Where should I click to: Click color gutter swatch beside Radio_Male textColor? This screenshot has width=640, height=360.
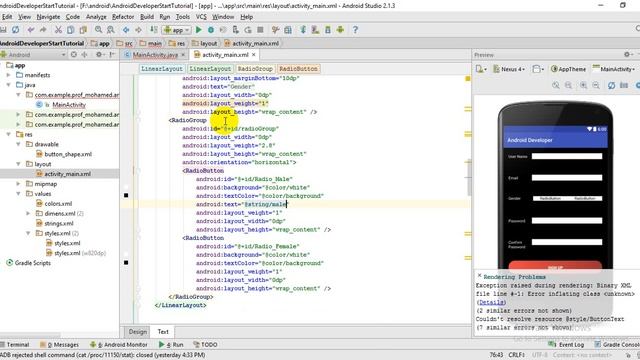tap(126, 196)
